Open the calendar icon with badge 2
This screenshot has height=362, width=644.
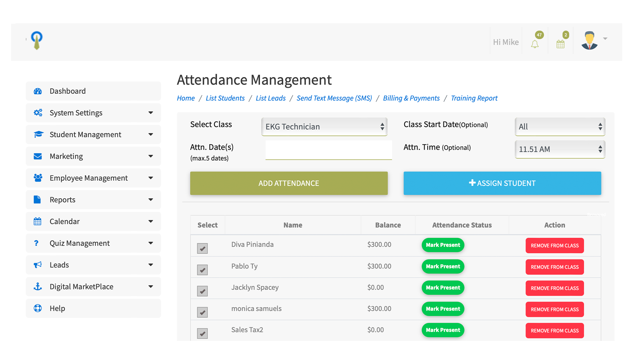(x=560, y=44)
